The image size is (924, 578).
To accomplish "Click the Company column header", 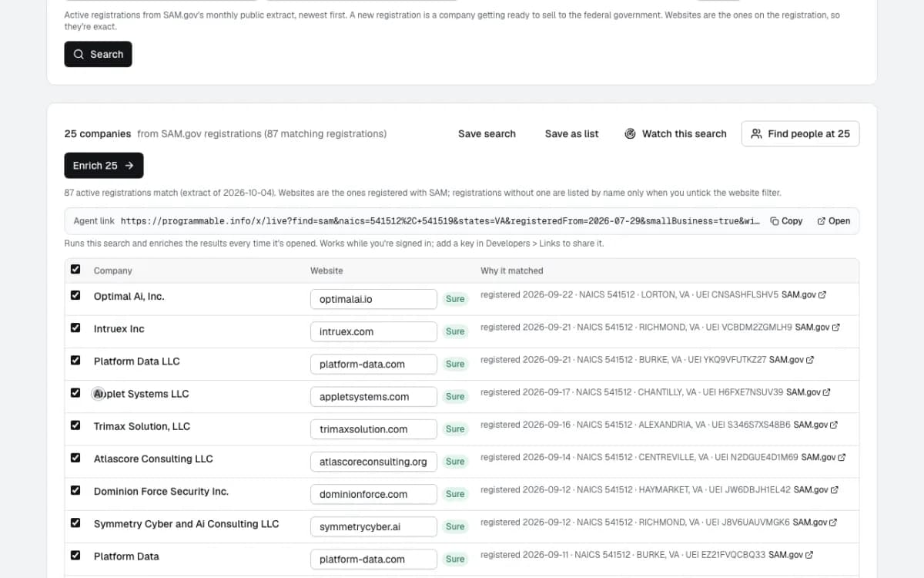I will click(112, 271).
